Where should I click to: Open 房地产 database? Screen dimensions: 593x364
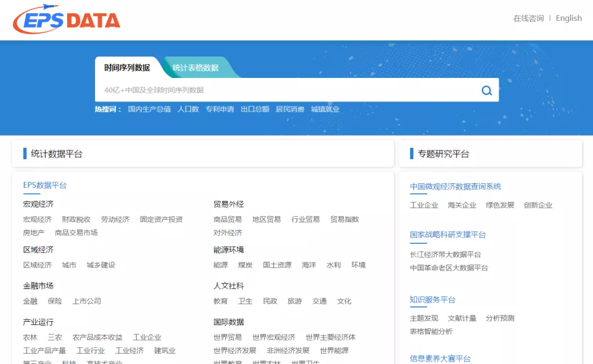[33, 232]
